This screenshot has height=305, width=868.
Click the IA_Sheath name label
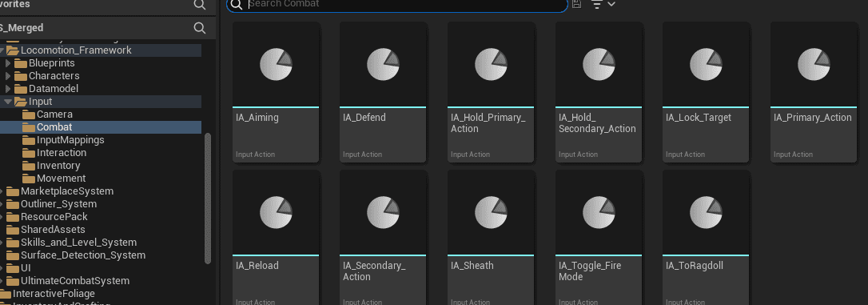click(472, 266)
